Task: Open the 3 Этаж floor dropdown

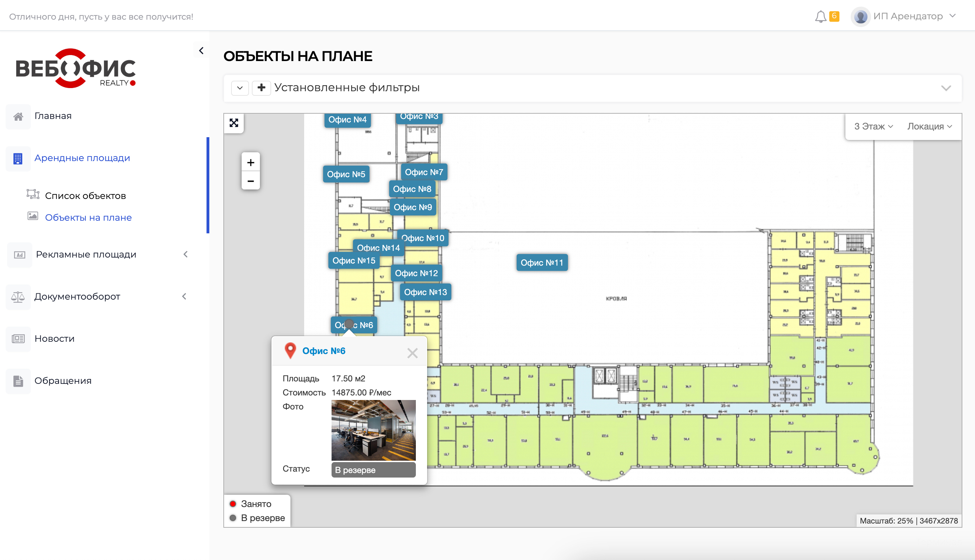Action: coord(873,127)
